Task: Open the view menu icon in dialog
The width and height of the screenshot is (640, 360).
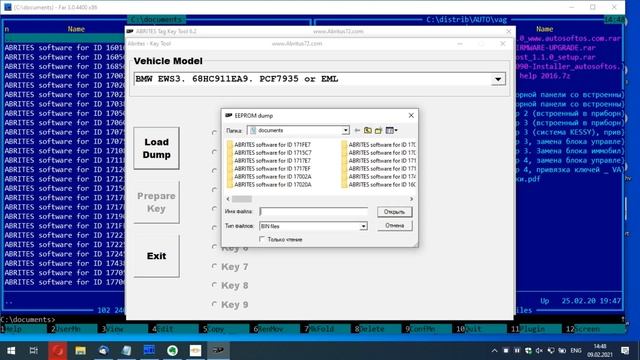Action: (391, 130)
